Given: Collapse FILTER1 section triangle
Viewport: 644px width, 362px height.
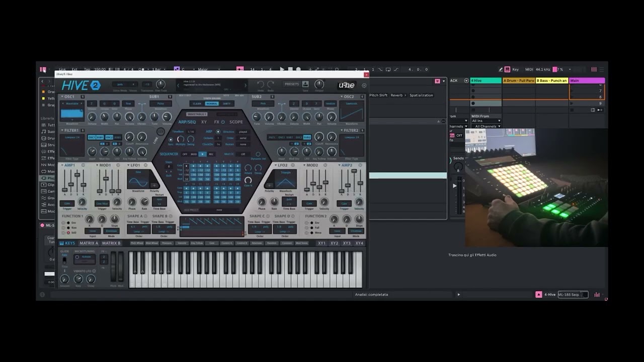Looking at the screenshot, I should pyautogui.click(x=62, y=130).
